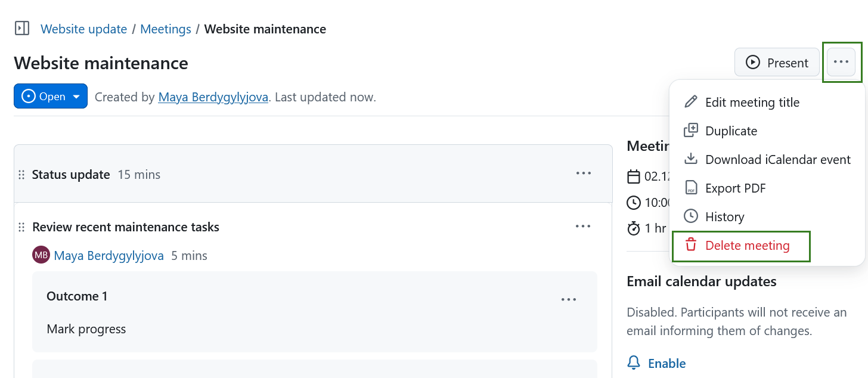Click the History clock icon
Image resolution: width=868 pixels, height=378 pixels.
(x=690, y=216)
